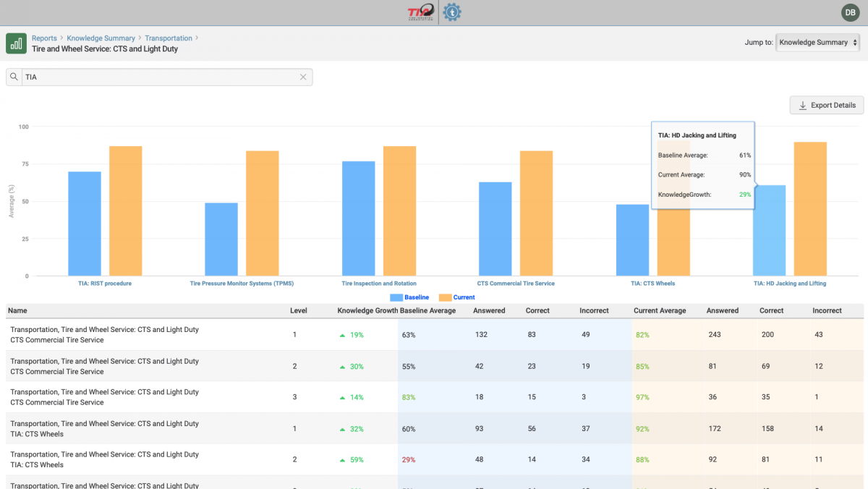Viewport: 868px width, 489px height.
Task: Sort by the Name column header
Action: click(17, 310)
